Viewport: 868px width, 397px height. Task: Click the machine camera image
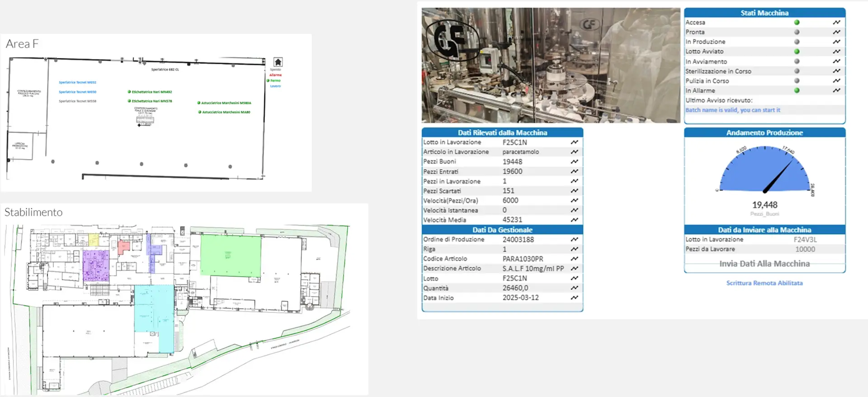tap(551, 65)
